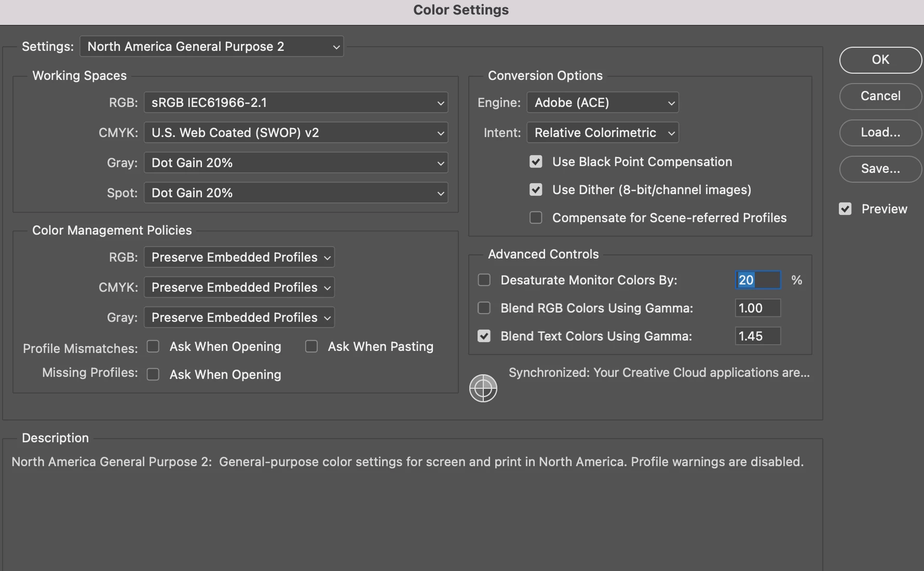Click the Color Management Policies heading

pos(112,230)
